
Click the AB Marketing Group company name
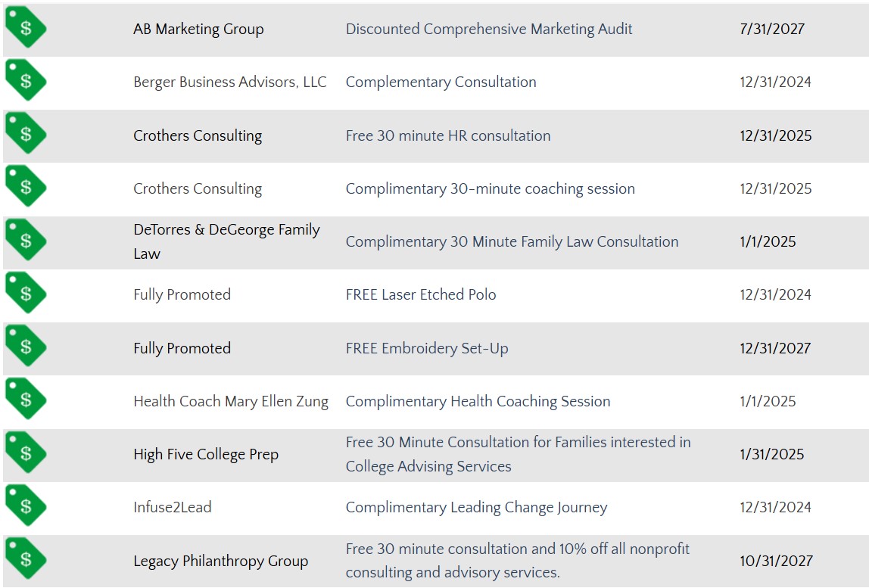point(198,29)
